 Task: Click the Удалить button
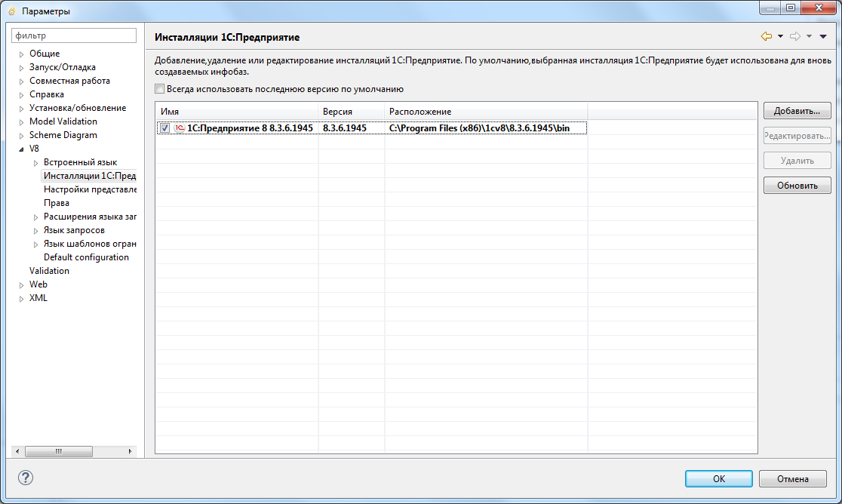click(x=797, y=161)
